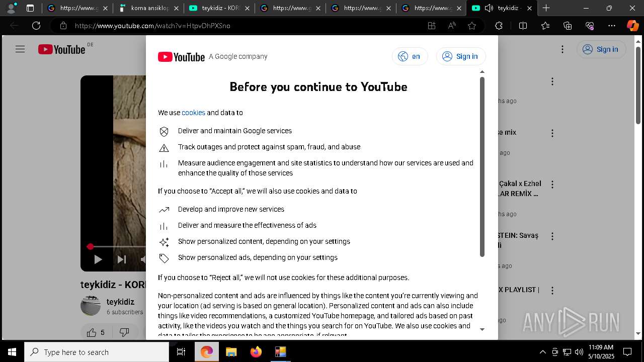
Task: Open options for Çakal x Ezhel remix video
Action: (552, 185)
